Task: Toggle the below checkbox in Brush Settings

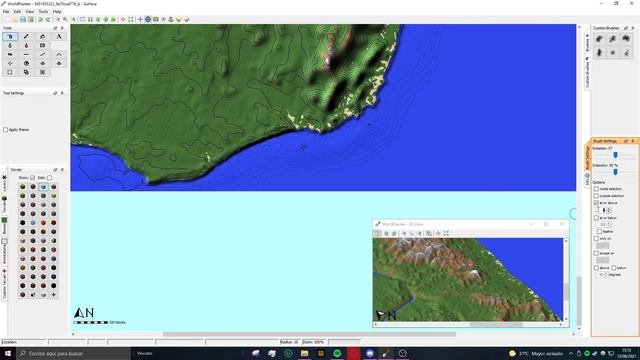Action: tap(613, 268)
